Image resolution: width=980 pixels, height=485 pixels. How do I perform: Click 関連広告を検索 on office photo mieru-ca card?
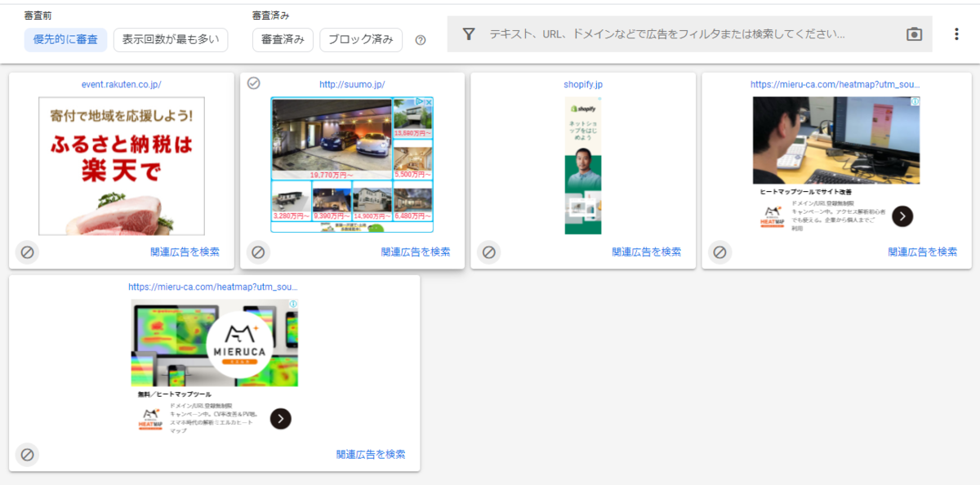(923, 252)
